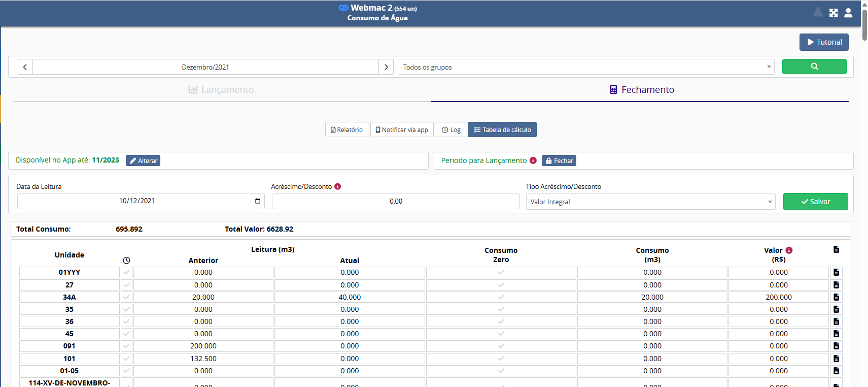Toggle check mark beside unit 01YYY

126,272
